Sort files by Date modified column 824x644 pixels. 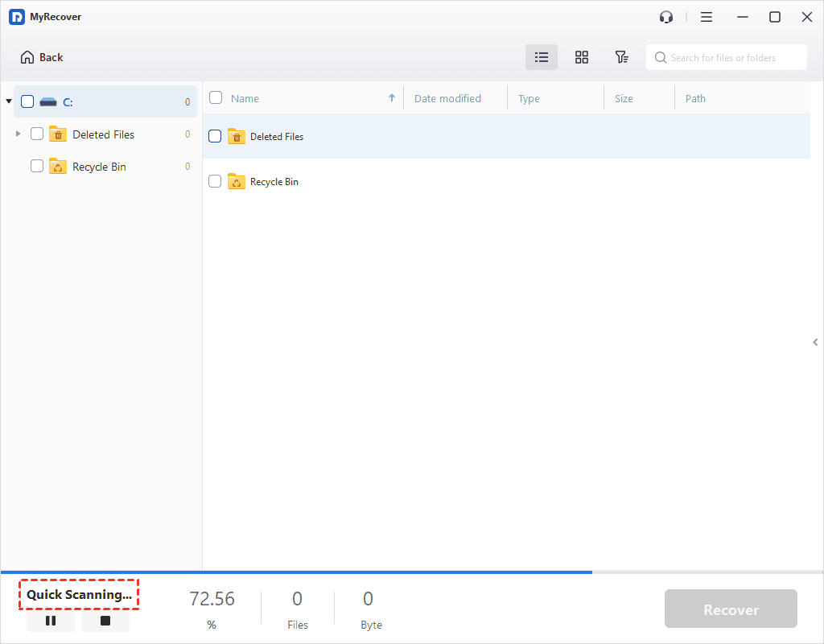(447, 97)
